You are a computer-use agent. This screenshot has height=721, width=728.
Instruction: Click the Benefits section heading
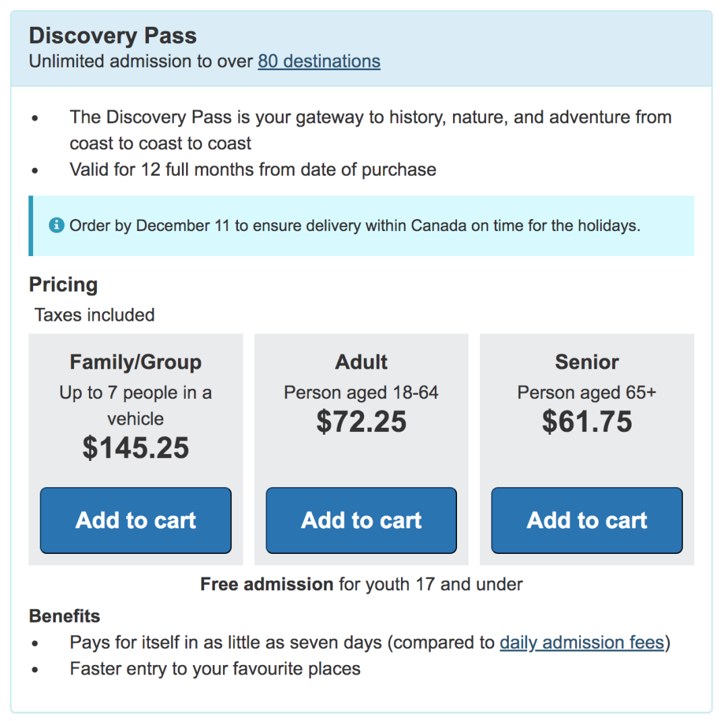(x=65, y=616)
